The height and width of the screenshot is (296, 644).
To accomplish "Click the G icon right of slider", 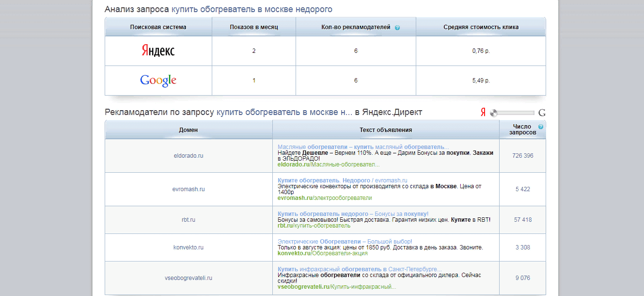I will coord(542,113).
